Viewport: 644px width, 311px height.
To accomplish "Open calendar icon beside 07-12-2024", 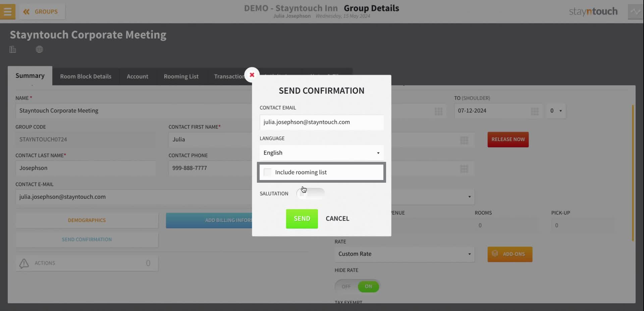I will tap(535, 111).
